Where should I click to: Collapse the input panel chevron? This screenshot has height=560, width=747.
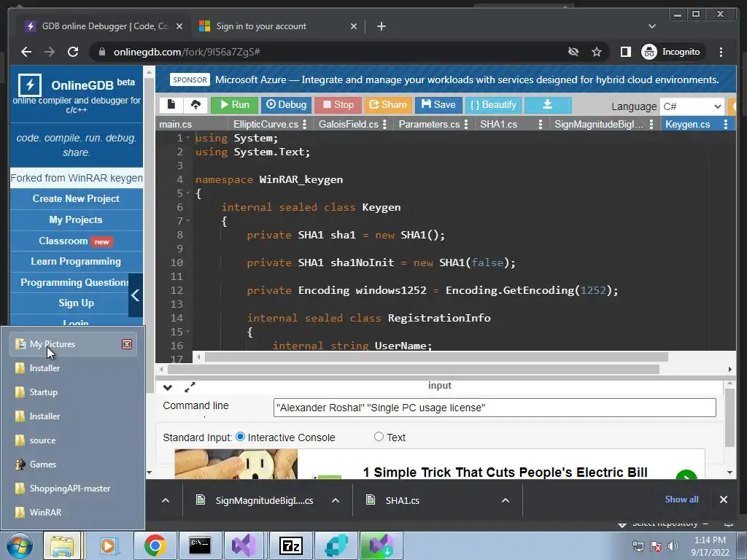[x=168, y=388]
